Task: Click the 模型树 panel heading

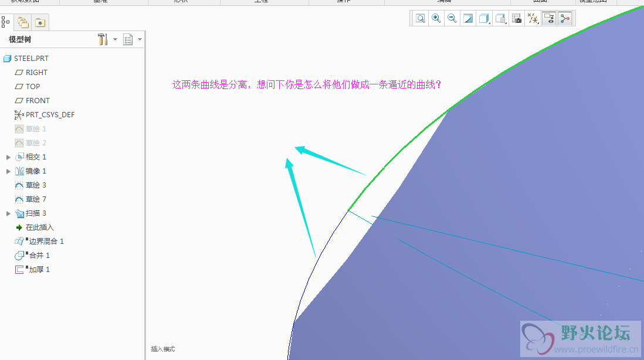Action: (20, 39)
